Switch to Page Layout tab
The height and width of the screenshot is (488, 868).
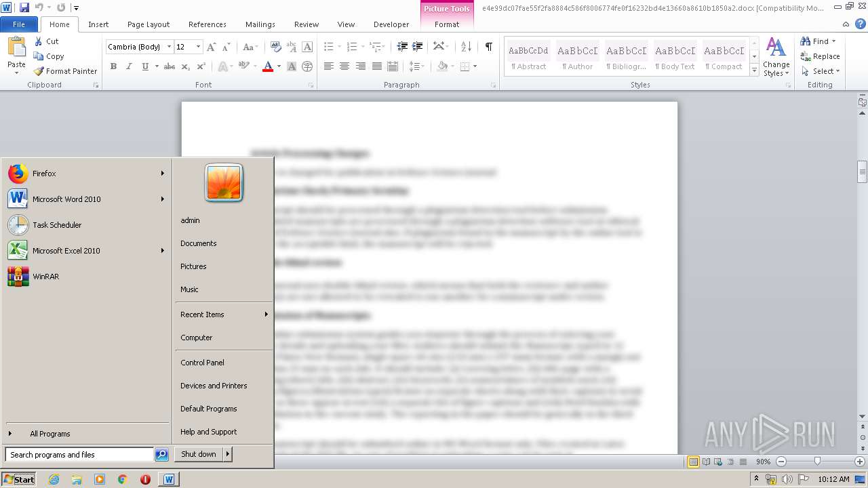click(x=149, y=24)
